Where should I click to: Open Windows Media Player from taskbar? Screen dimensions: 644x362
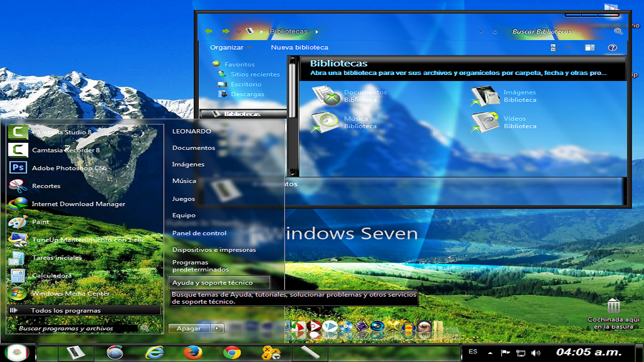pos(115,353)
